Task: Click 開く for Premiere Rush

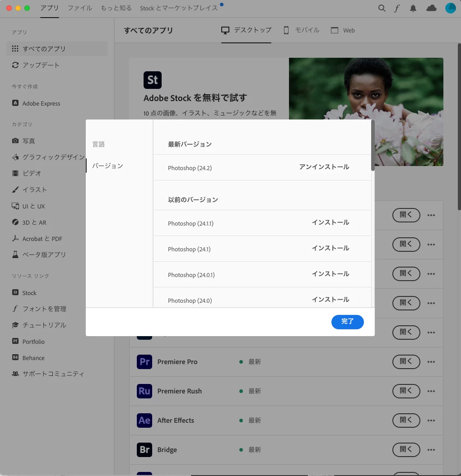Action: 406,391
